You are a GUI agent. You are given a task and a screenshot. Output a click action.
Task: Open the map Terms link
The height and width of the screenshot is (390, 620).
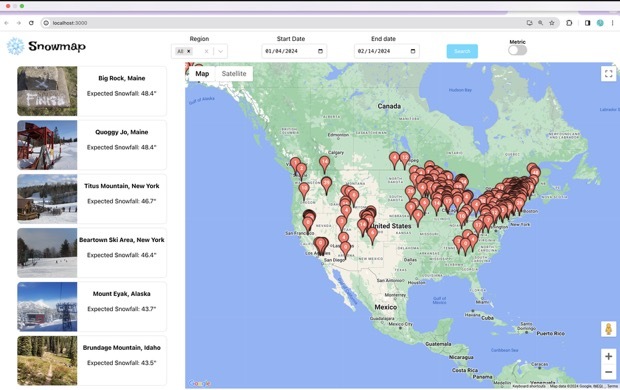[x=612, y=386]
